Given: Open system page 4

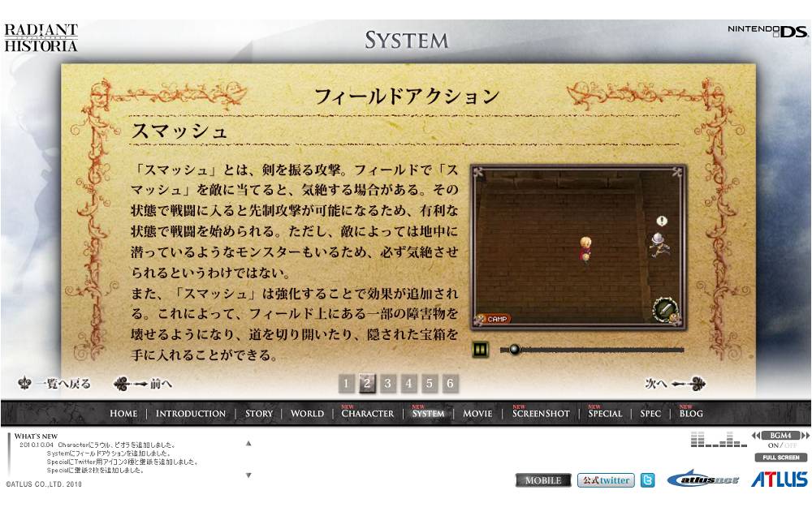Looking at the screenshot, I should [408, 384].
